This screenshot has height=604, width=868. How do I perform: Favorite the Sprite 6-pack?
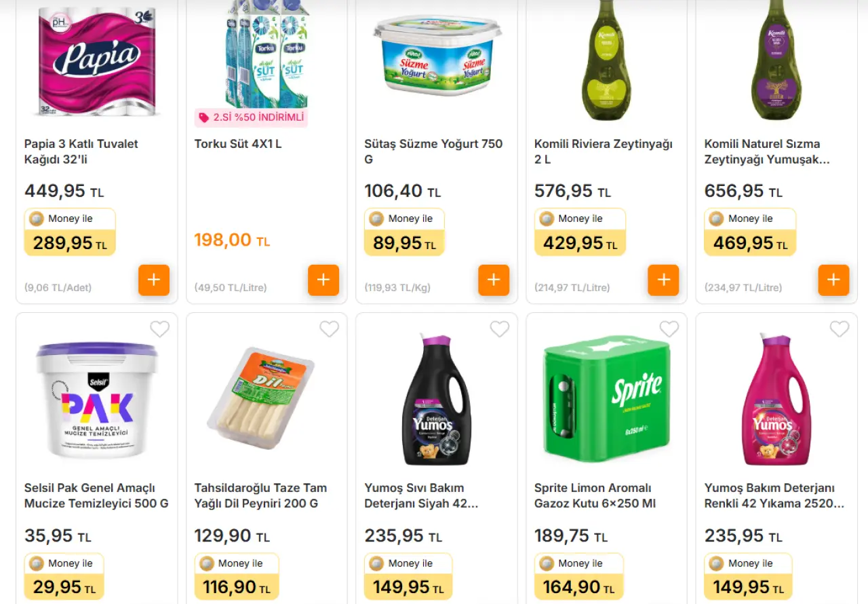point(669,329)
